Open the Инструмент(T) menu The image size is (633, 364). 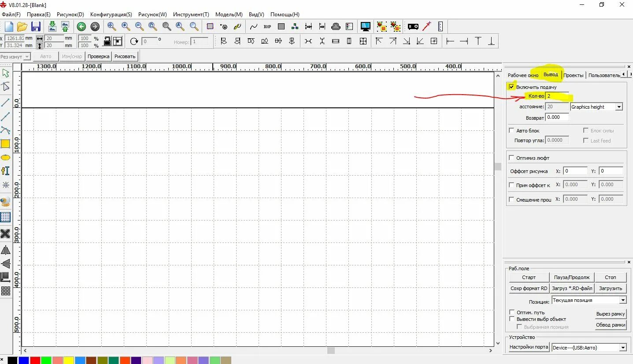pyautogui.click(x=191, y=15)
